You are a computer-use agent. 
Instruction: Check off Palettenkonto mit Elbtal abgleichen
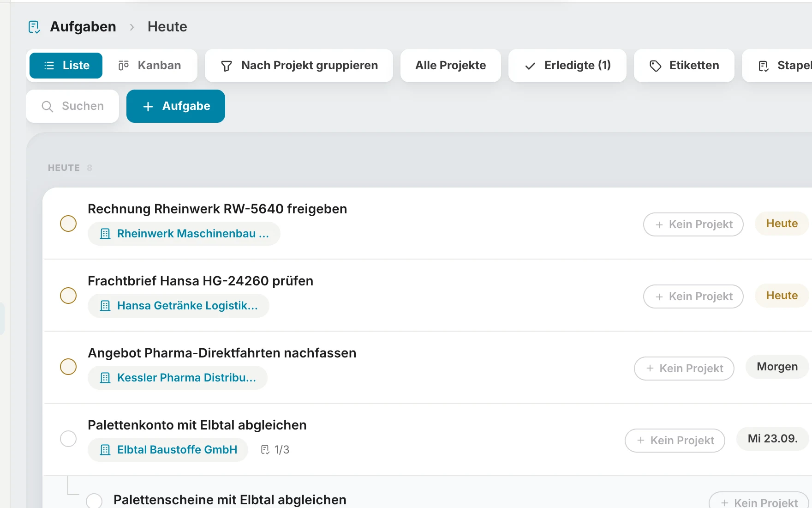pos(68,439)
